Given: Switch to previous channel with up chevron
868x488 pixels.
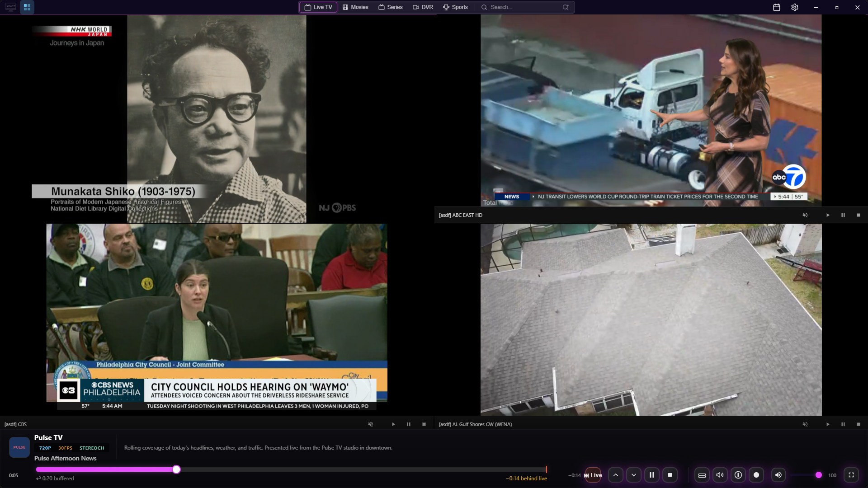Looking at the screenshot, I should click(x=616, y=475).
